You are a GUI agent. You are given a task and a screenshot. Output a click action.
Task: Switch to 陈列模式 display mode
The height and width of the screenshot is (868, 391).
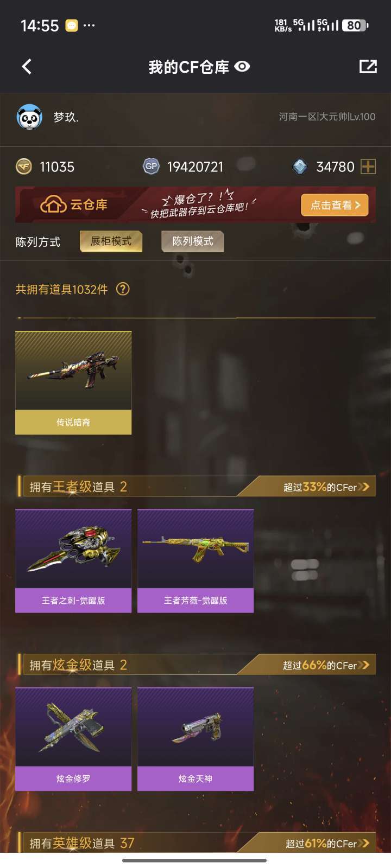(193, 241)
